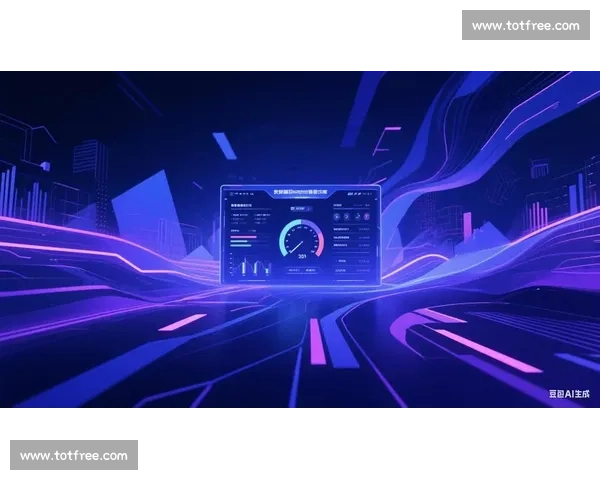Screen dimensions: 600x480
Task: Click the dashboard title at the top center
Action: click(300, 194)
